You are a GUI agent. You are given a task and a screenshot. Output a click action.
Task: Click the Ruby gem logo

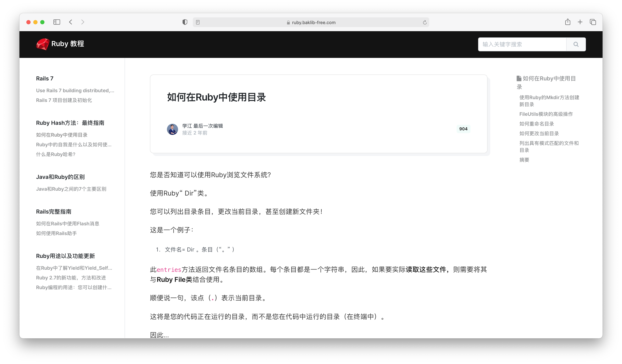point(43,44)
